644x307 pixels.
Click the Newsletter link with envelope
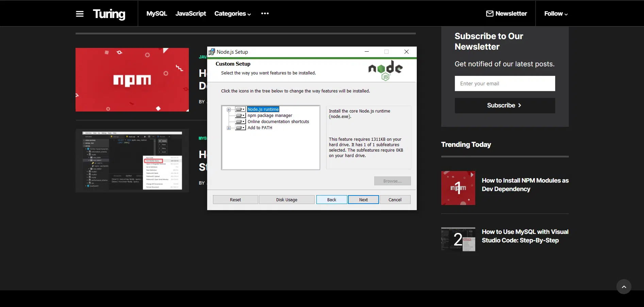click(506, 14)
